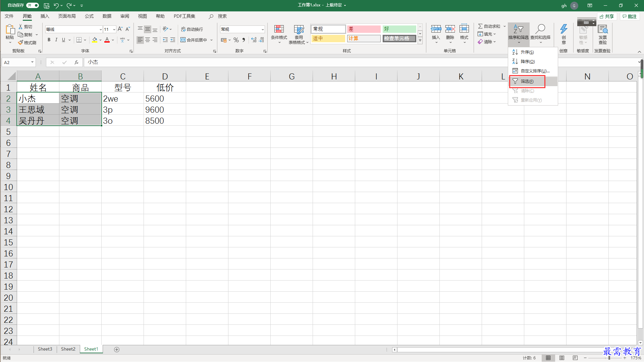Open Conditional Formatting icon
Screen dimensions: 644x362
279,29
